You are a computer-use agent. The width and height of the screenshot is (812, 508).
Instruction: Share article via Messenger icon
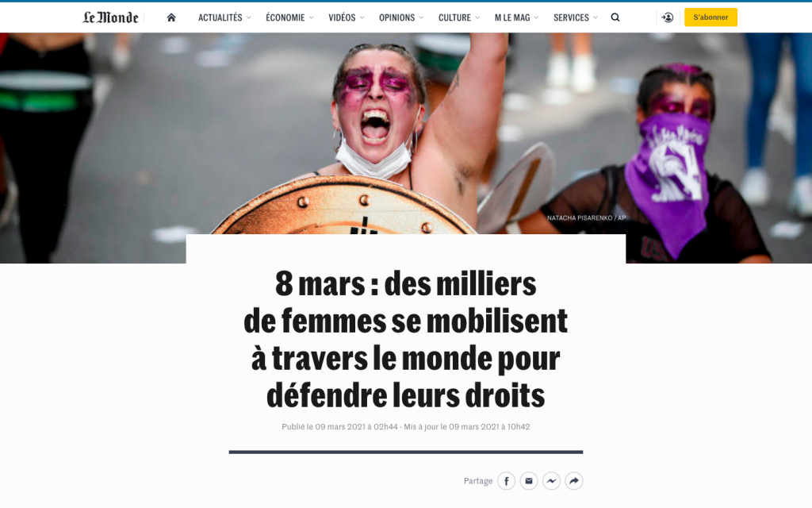552,481
